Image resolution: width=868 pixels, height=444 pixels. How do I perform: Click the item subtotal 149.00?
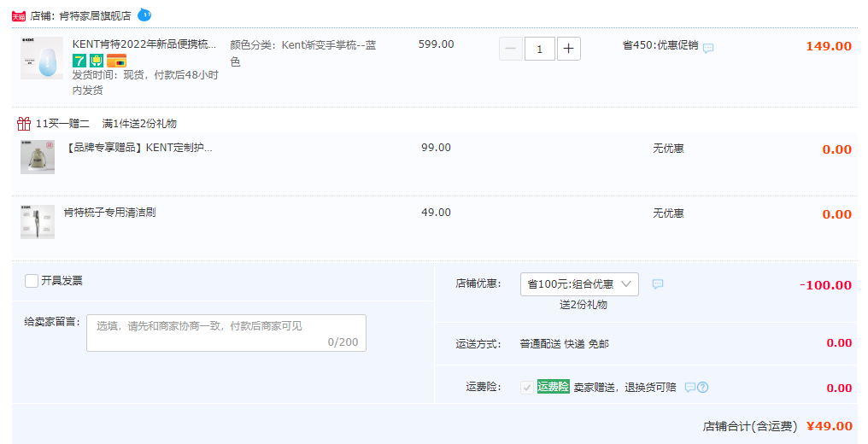(829, 46)
